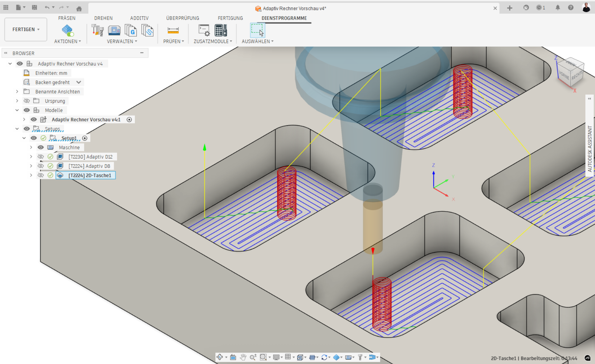Launch the feeds calculator add-in icon
595x364 pixels.
[221, 30]
